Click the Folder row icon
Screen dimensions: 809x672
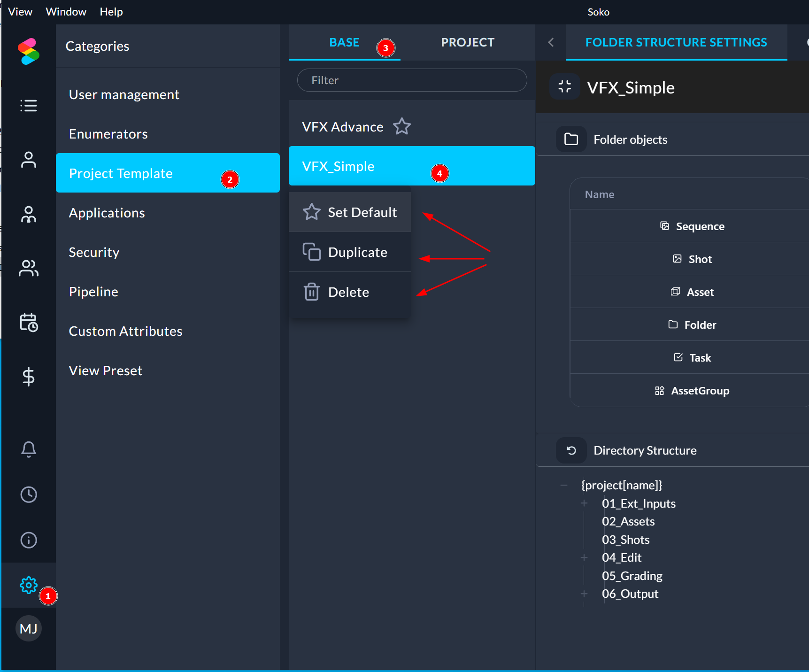673,324
